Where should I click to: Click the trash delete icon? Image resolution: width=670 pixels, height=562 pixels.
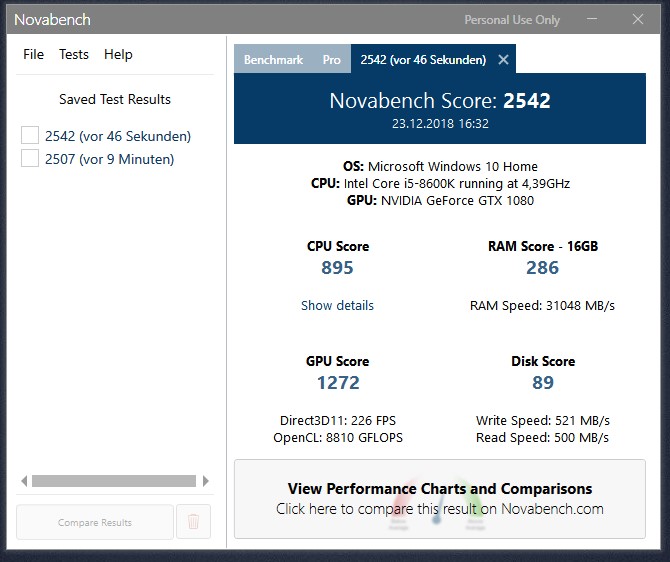point(193,522)
